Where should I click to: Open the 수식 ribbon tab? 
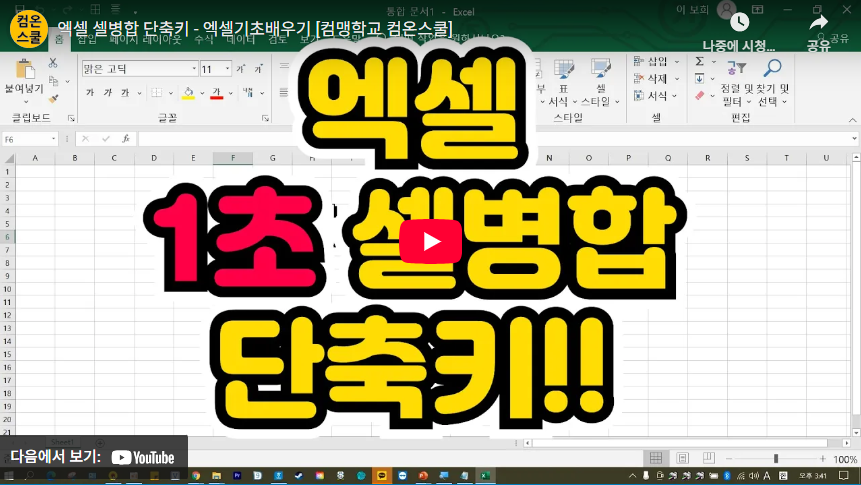[x=203, y=40]
